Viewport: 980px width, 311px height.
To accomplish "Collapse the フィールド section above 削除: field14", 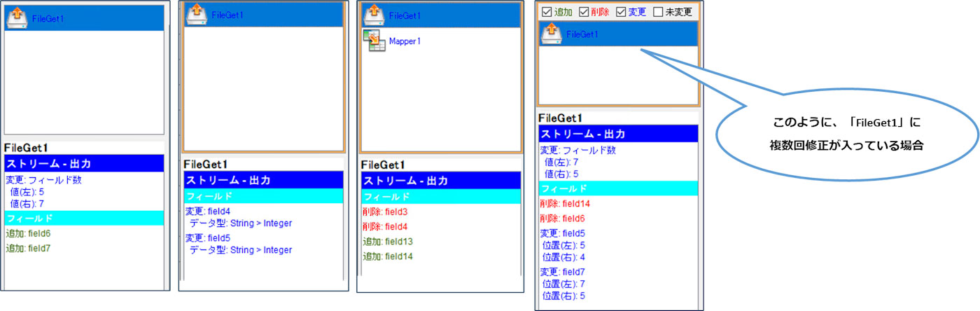I will (x=618, y=188).
